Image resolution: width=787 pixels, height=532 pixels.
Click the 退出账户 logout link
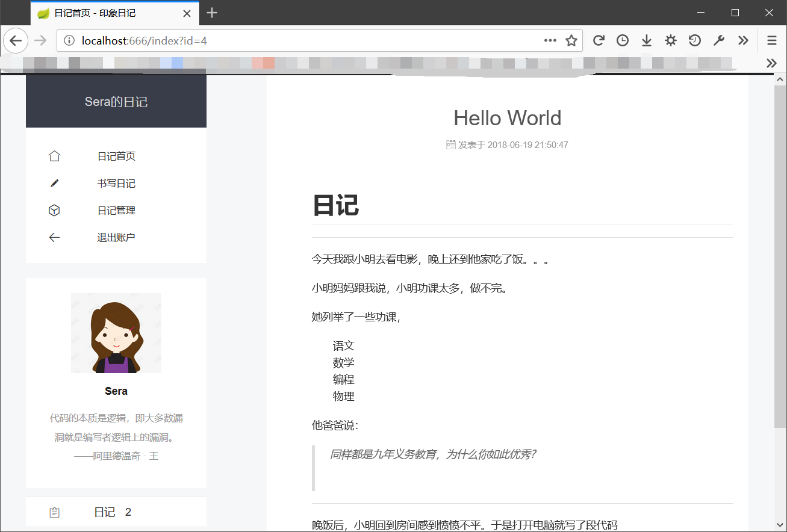coord(116,237)
